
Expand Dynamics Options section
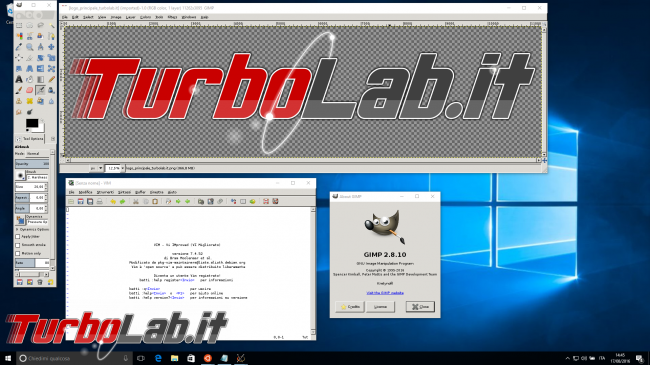tap(17, 229)
